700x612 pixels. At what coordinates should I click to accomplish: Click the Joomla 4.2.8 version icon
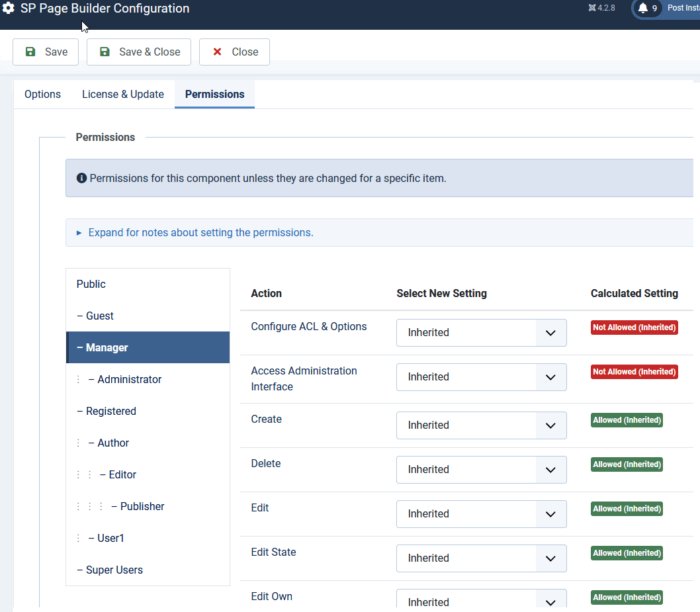coord(591,9)
